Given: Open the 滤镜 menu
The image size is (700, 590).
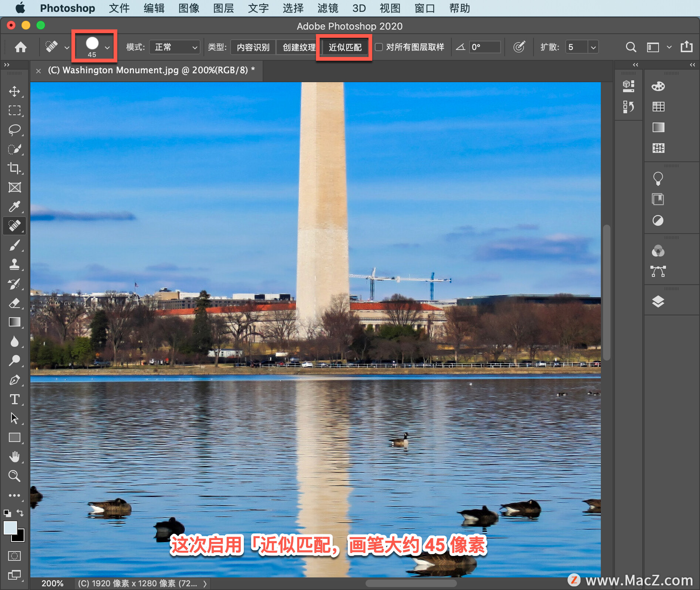Looking at the screenshot, I should point(328,8).
